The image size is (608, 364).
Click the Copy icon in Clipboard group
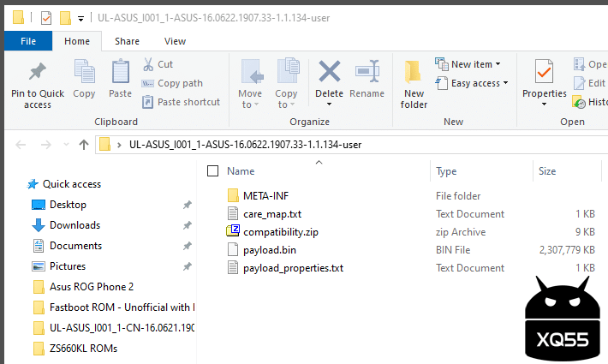click(84, 72)
